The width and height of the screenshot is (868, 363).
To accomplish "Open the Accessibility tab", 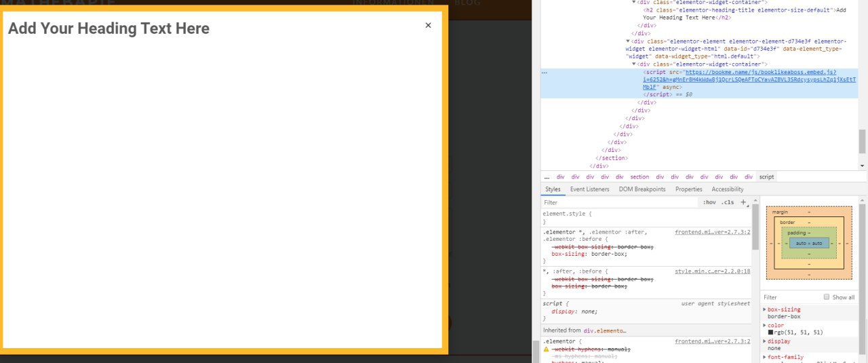I will 728,189.
